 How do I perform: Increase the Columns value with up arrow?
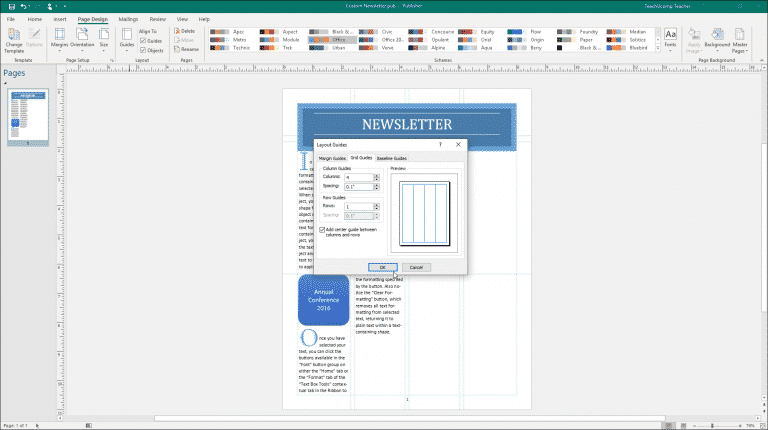pos(376,175)
